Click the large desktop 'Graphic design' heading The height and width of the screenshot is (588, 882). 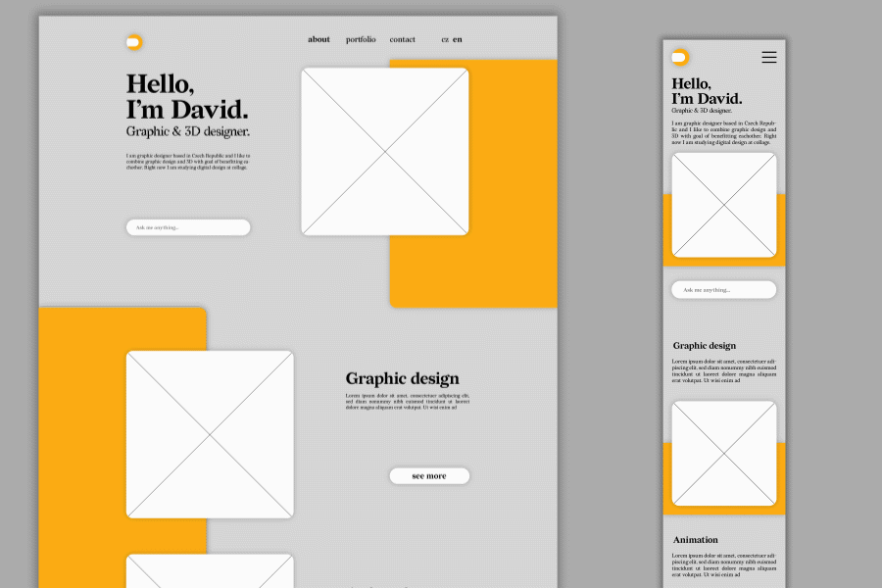402,378
